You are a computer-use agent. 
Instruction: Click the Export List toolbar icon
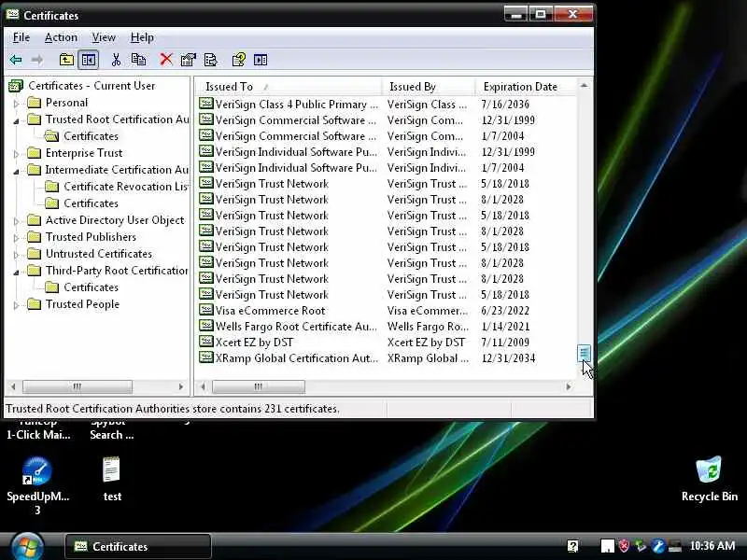click(x=211, y=60)
